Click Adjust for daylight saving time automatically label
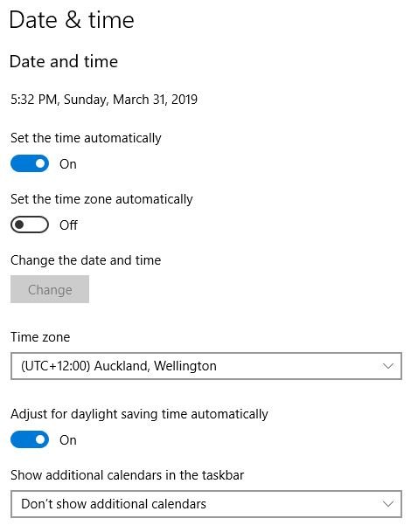Image resolution: width=411 pixels, height=532 pixels. pyautogui.click(x=139, y=414)
